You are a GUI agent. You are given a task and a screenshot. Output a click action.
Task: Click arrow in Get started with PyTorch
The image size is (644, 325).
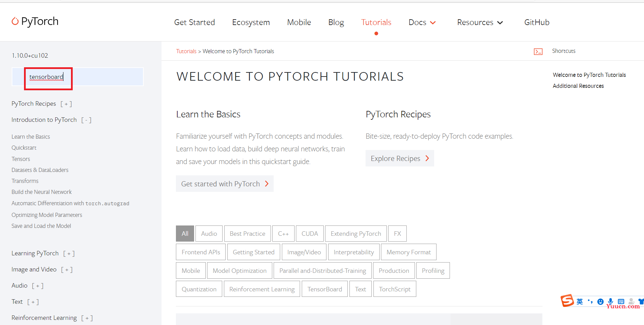[x=267, y=184]
